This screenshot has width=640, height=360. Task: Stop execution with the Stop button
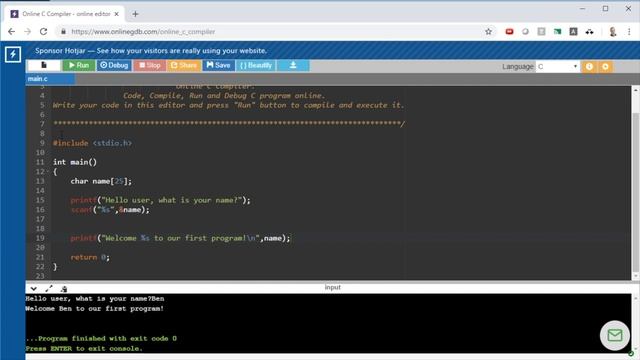point(149,65)
